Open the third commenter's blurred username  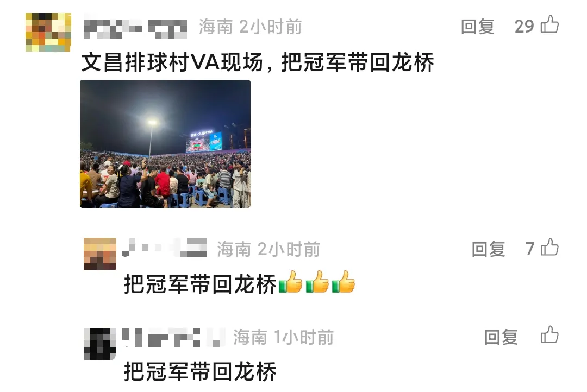click(x=173, y=337)
